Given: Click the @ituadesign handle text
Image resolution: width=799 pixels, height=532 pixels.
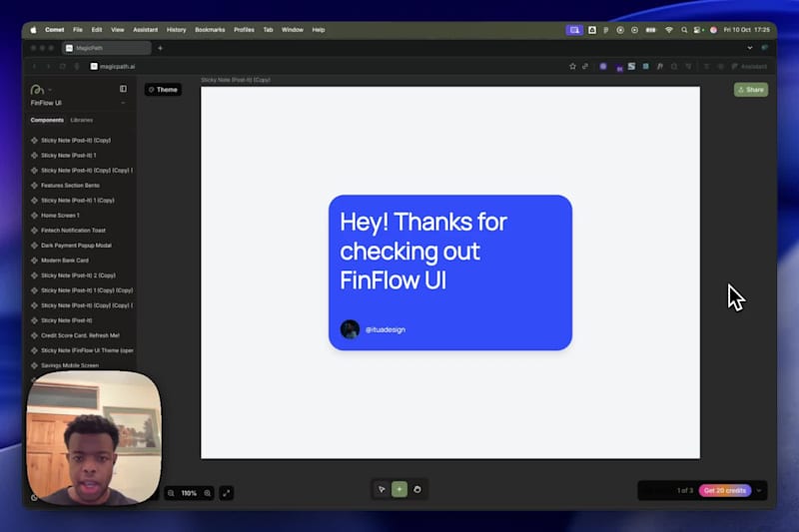Looking at the screenshot, I should point(386,330).
